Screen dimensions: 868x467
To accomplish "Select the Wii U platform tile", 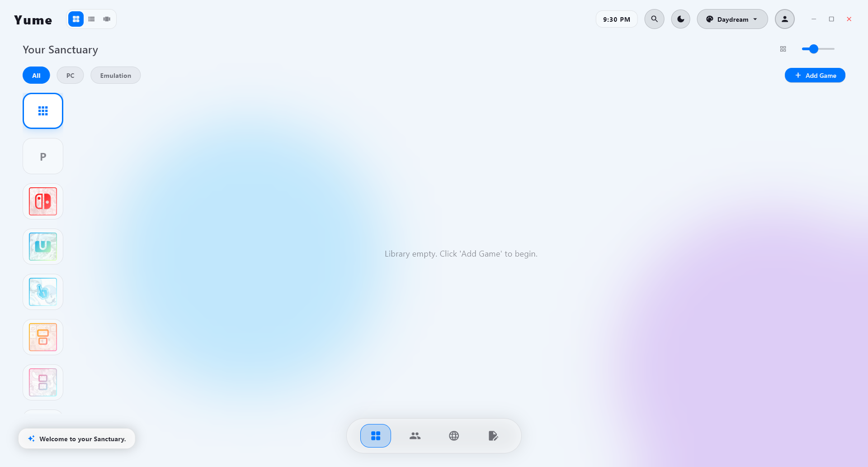I will (43, 247).
